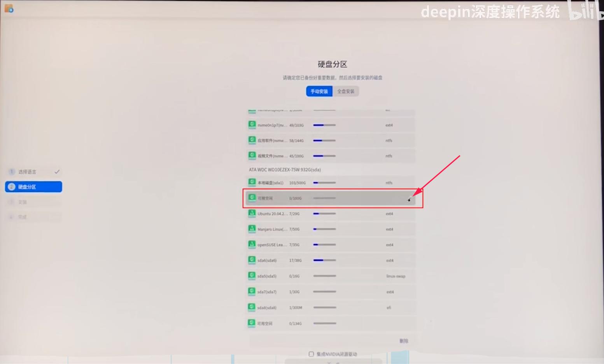This screenshot has height=364, width=604.
Task: Click the 58/144G size value
Action: pyautogui.click(x=296, y=141)
